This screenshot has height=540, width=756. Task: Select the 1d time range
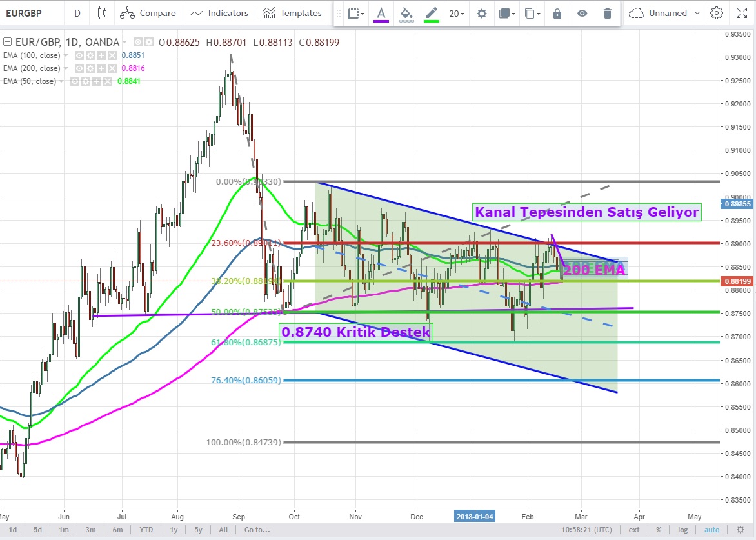(12, 530)
